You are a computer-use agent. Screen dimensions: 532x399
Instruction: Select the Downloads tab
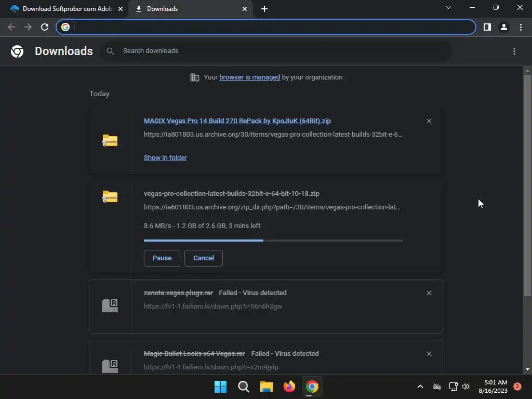[190, 9]
